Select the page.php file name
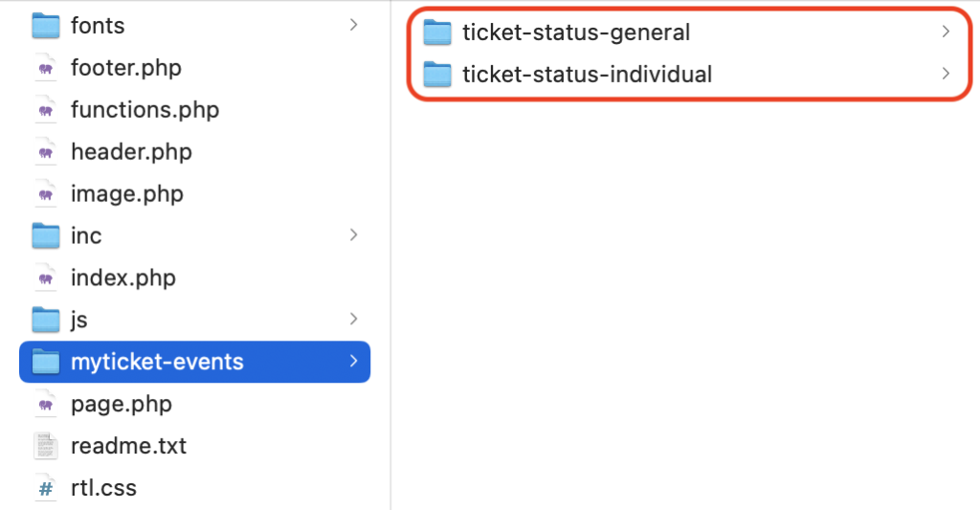The image size is (980, 510). point(122,405)
